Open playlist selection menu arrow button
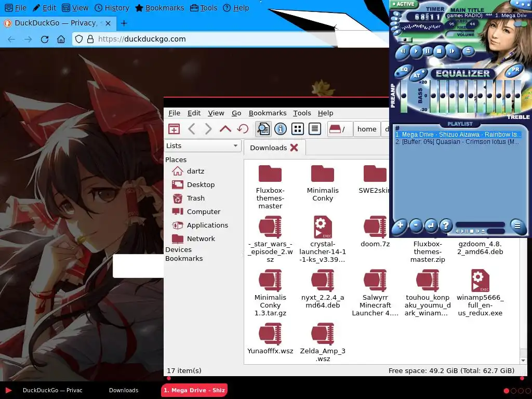Screen dimensions: 532x399 point(431,225)
